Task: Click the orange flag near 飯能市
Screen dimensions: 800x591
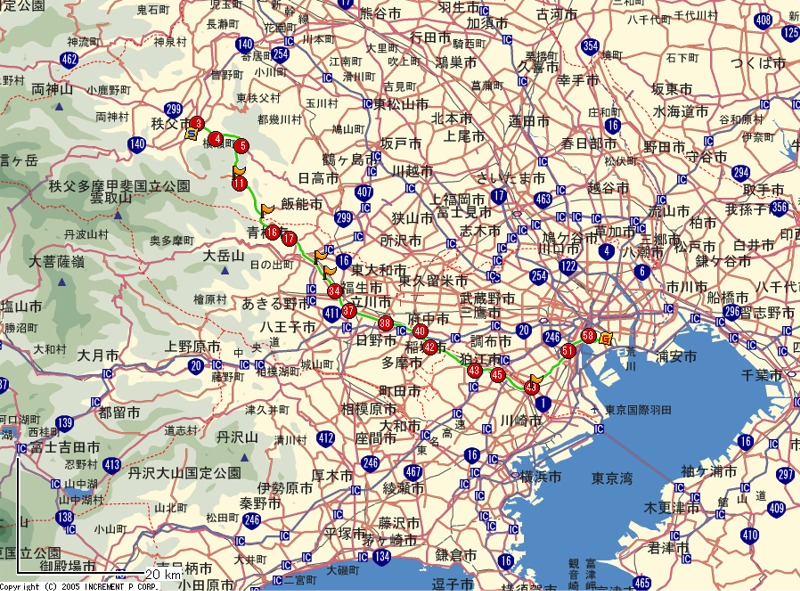Action: click(x=267, y=209)
